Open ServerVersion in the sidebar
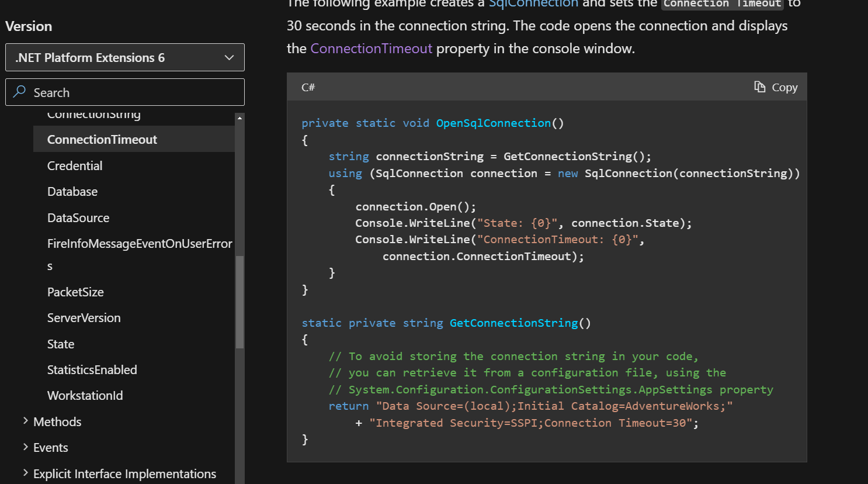Image resolution: width=868 pixels, height=484 pixels. point(84,318)
